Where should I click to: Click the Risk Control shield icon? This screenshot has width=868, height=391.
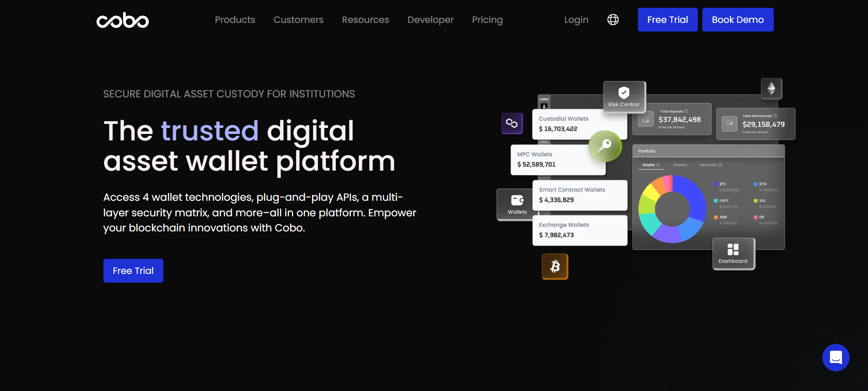(x=624, y=92)
